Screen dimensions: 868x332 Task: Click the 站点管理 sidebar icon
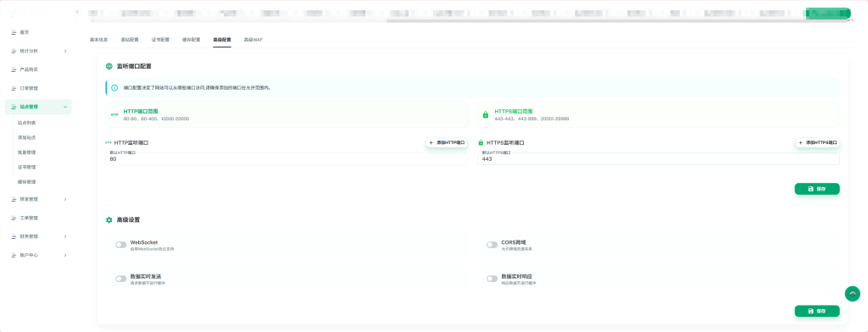coord(14,107)
